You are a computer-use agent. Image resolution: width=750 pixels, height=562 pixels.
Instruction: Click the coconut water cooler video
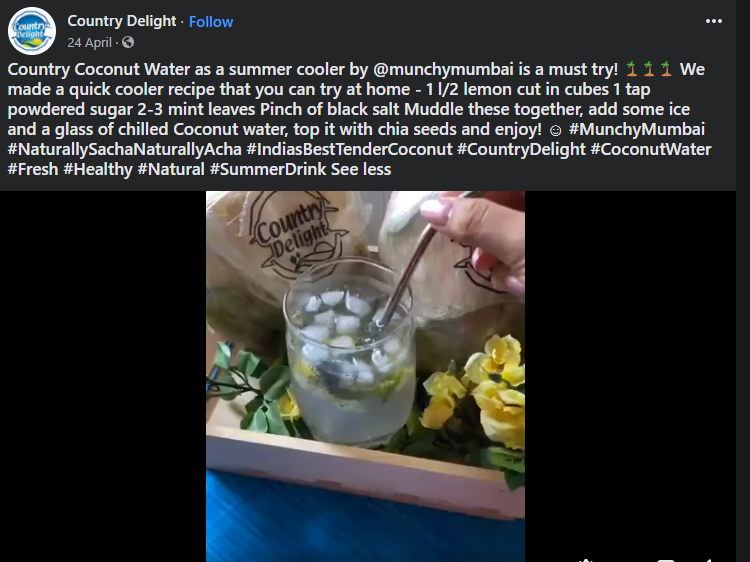pyautogui.click(x=365, y=376)
